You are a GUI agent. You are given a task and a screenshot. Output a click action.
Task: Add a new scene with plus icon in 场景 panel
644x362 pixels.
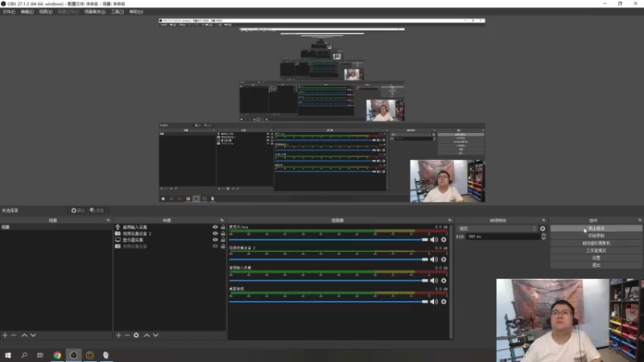point(5,335)
